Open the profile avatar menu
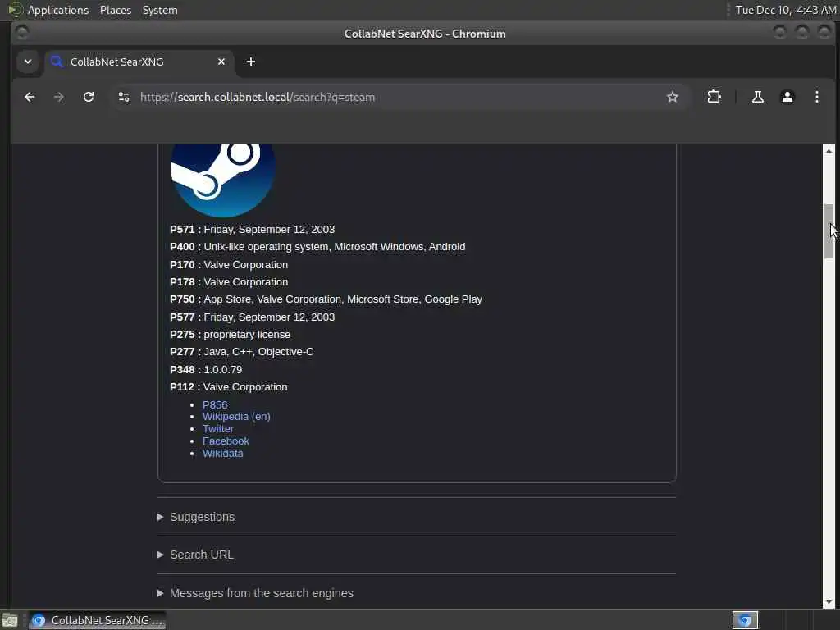The image size is (840, 630). point(787,97)
